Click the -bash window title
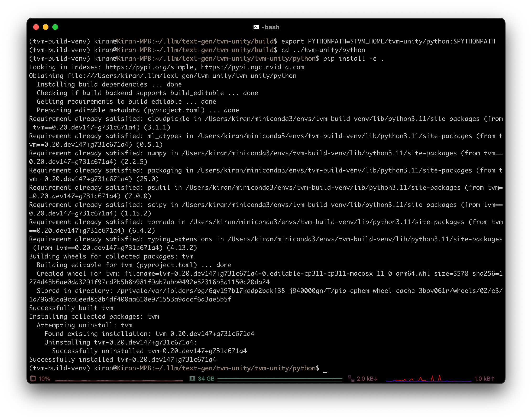 (270, 27)
